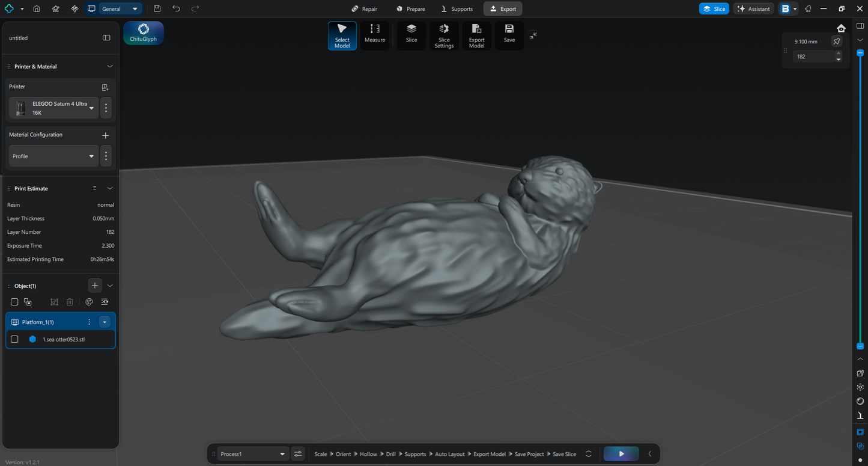
Task: Open the blue B account dropdown
Action: coord(788,9)
